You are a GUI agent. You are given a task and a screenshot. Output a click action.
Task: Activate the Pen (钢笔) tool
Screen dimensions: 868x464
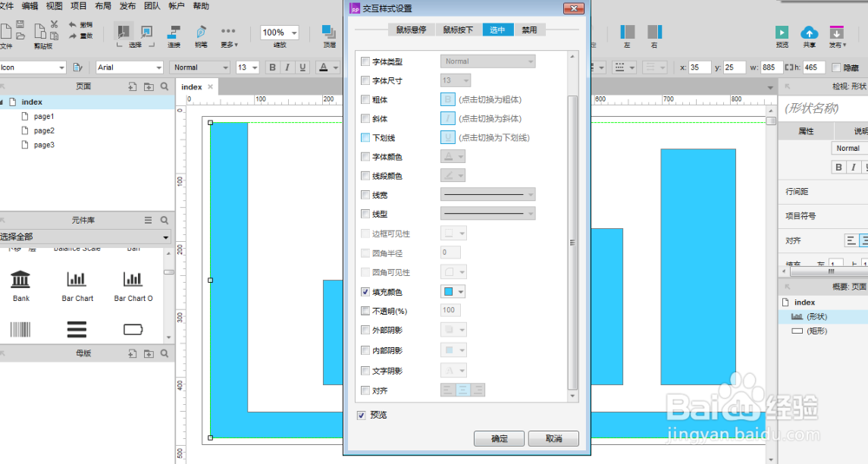[x=201, y=32]
